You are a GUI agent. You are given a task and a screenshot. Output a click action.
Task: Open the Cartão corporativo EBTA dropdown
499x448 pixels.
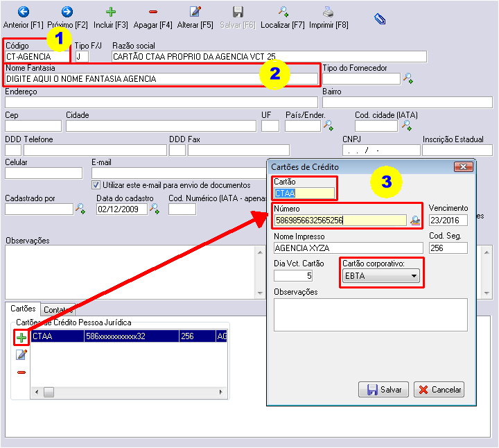click(x=381, y=276)
